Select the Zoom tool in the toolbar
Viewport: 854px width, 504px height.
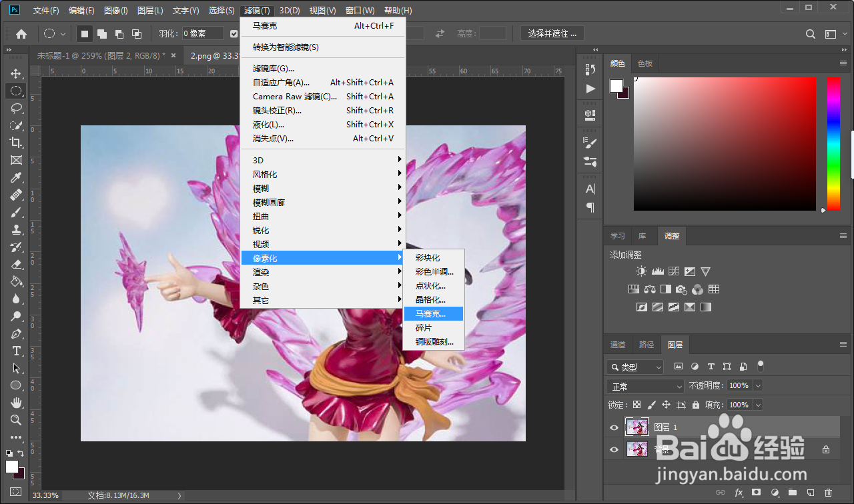pos(16,420)
